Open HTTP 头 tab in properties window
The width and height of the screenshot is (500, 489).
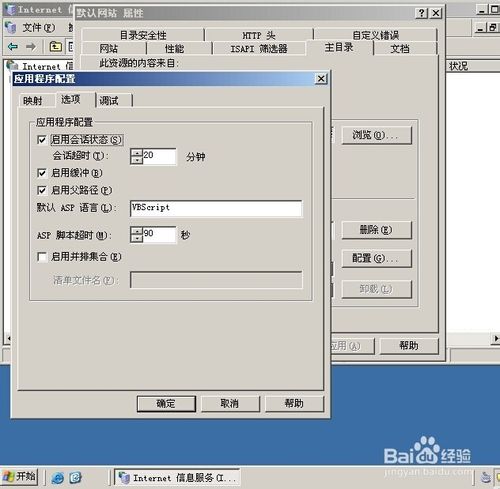pos(259,35)
